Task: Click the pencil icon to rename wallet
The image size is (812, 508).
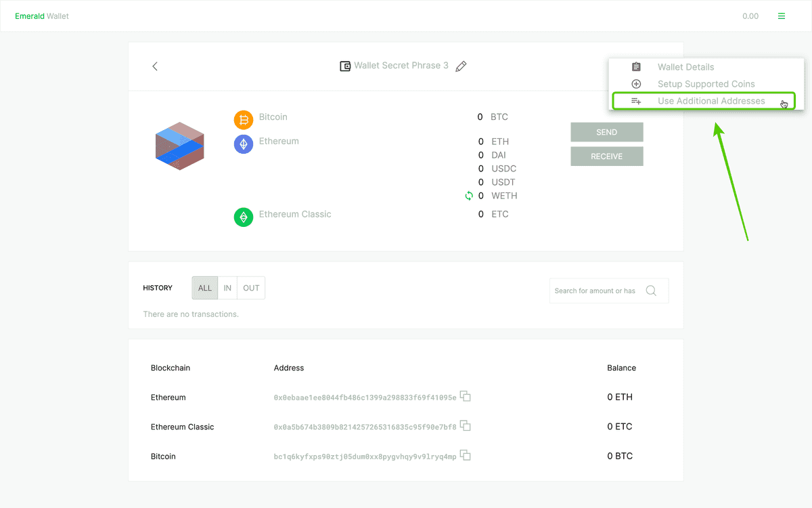Action: pos(461,66)
